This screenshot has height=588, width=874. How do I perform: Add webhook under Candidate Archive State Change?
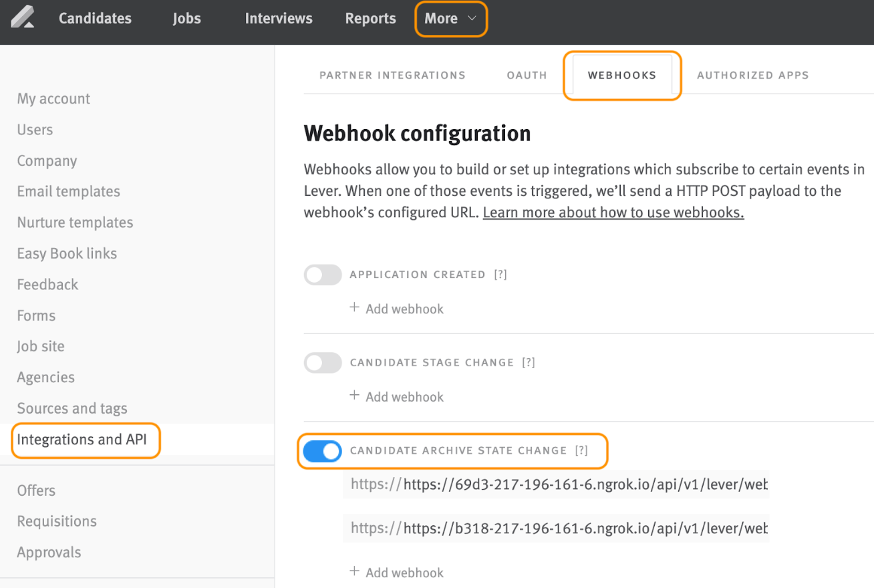tap(397, 573)
